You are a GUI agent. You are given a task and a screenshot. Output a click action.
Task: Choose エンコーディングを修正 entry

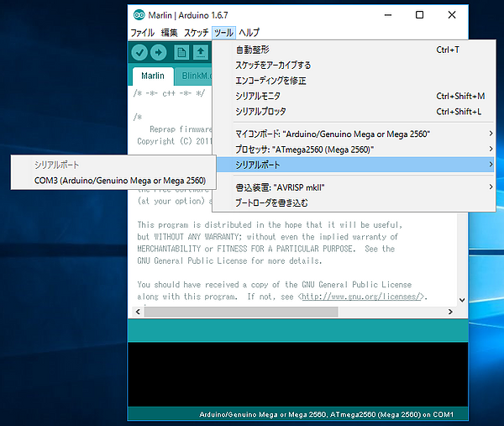tap(354, 81)
